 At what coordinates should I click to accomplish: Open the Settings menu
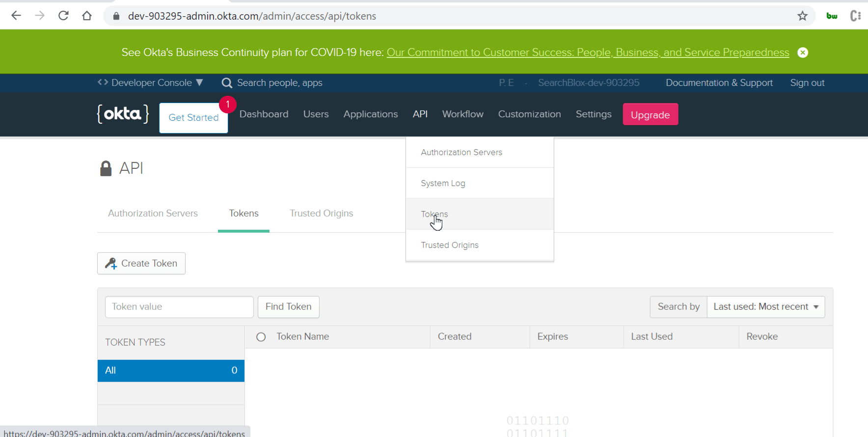pos(594,114)
